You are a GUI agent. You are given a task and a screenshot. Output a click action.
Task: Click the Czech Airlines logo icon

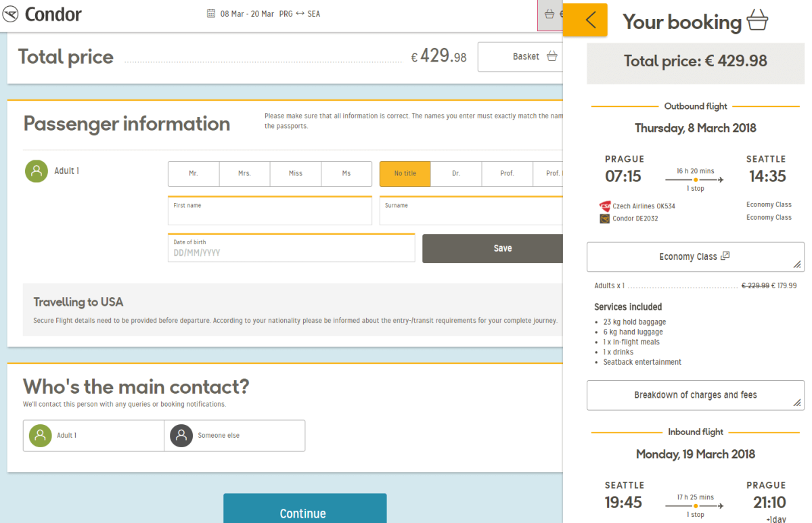coord(604,206)
